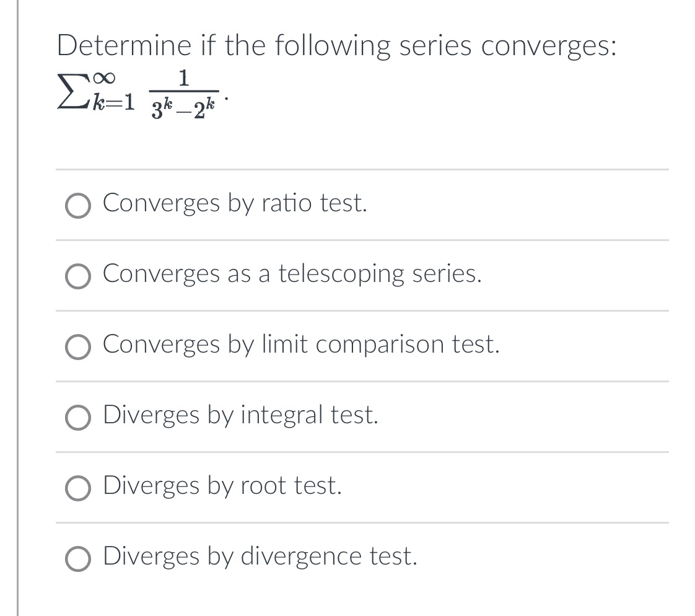Choose the telescoping series radio button
This screenshot has height=616, width=695.
tap(78, 276)
